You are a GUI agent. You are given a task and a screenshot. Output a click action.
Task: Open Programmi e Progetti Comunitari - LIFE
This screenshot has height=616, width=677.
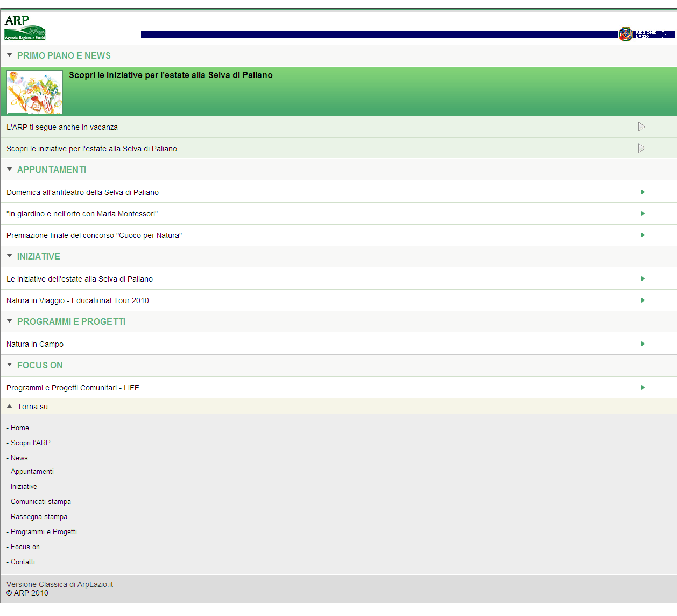pyautogui.click(x=73, y=388)
